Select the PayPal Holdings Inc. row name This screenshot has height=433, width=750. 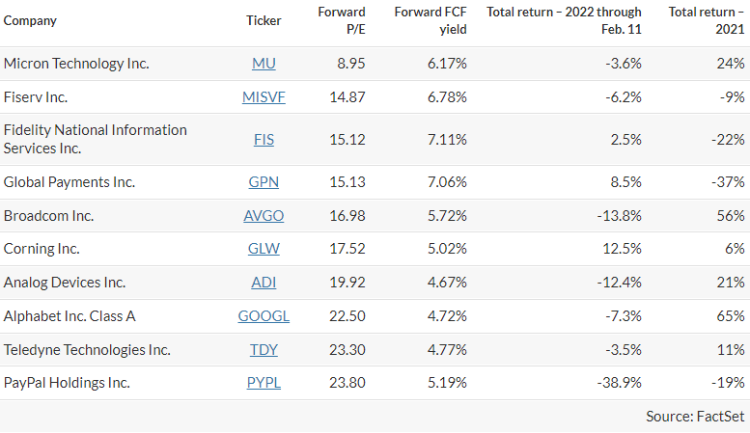67,383
